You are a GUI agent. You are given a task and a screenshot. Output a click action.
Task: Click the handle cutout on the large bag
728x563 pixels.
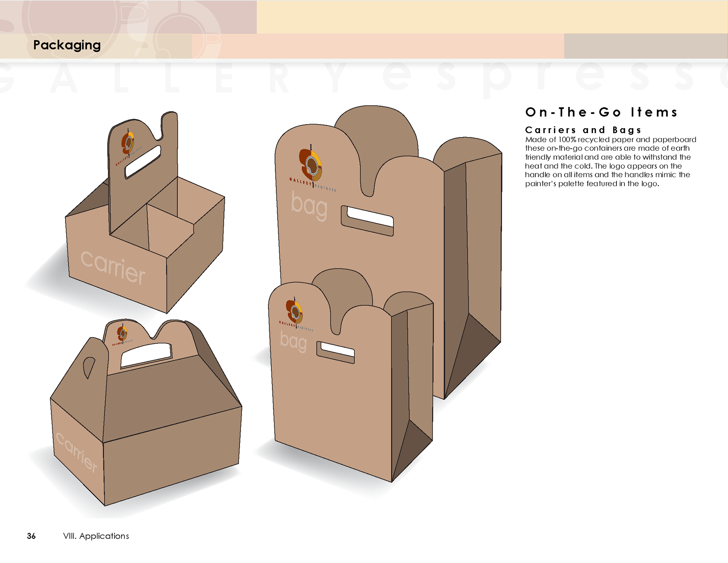[367, 221]
